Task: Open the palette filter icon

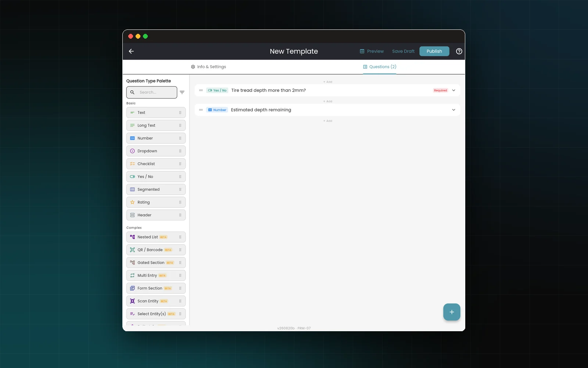Action: 182,92
